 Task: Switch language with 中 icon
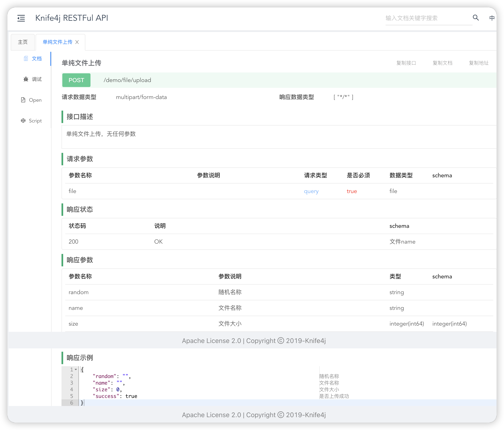492,18
